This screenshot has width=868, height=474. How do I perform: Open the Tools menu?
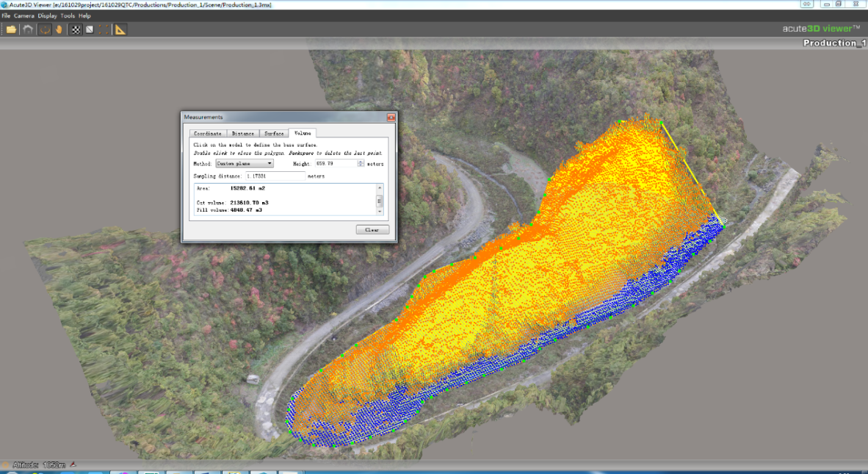click(x=68, y=15)
